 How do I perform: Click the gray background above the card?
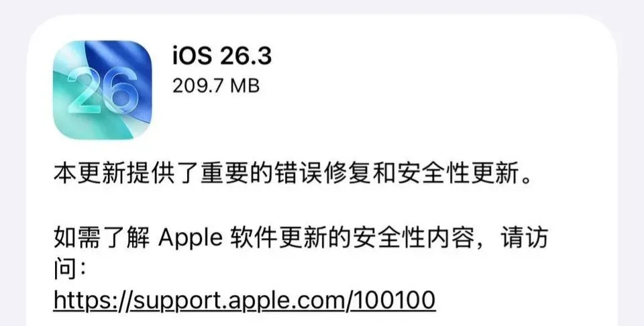[322, 7]
